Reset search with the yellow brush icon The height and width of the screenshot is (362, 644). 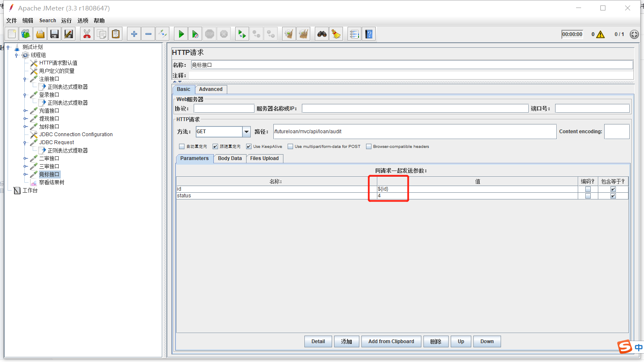336,34
